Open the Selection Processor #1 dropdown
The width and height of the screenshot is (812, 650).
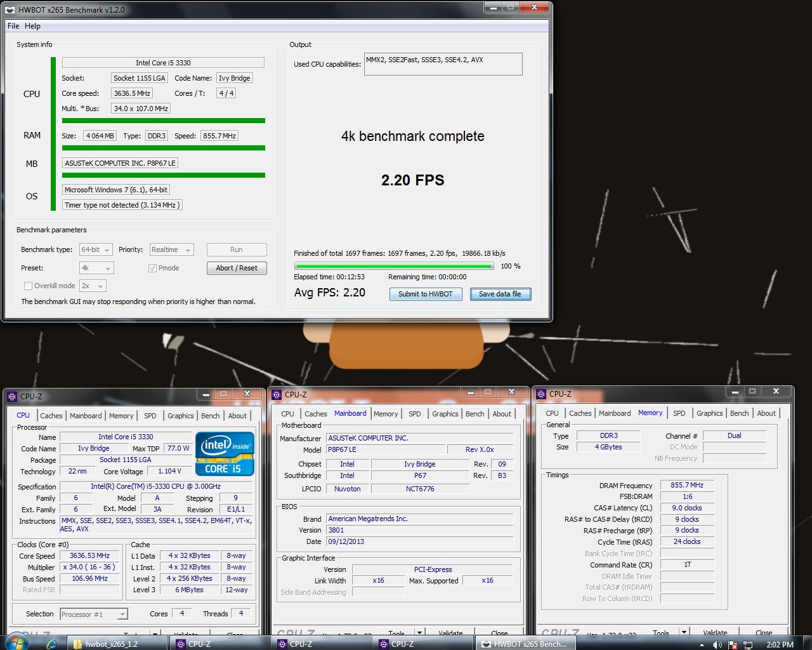pyautogui.click(x=94, y=614)
